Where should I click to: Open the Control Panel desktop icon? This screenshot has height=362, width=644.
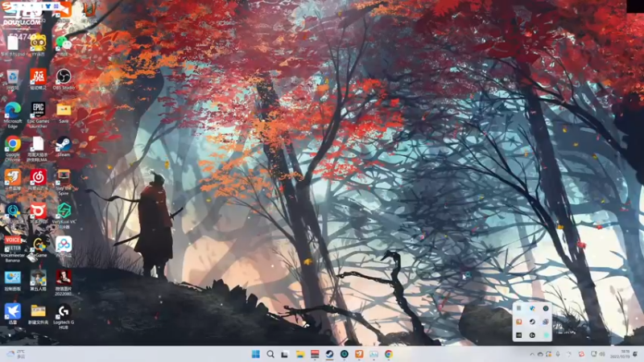13,280
